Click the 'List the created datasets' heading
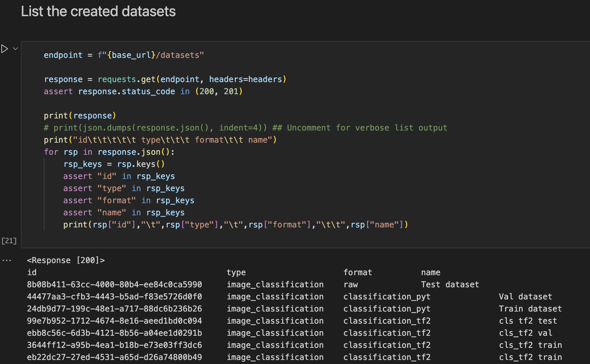 (x=98, y=11)
